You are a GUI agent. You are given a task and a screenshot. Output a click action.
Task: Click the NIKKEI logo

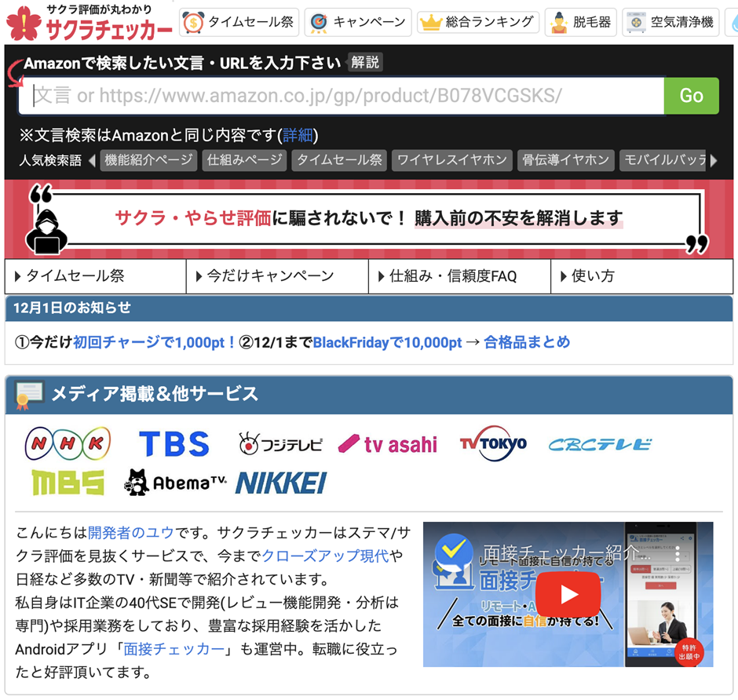(x=280, y=483)
